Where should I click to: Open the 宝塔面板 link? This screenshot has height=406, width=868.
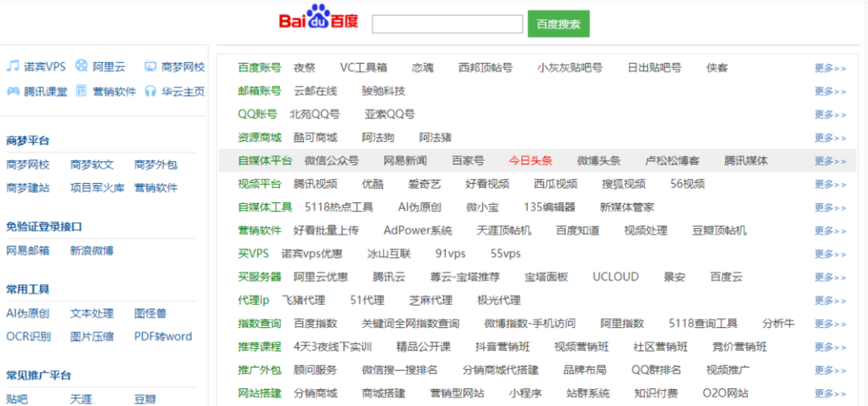546,276
